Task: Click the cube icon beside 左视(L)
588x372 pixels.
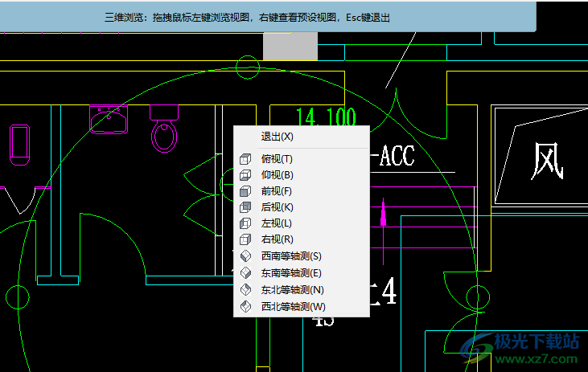Action: [245, 223]
